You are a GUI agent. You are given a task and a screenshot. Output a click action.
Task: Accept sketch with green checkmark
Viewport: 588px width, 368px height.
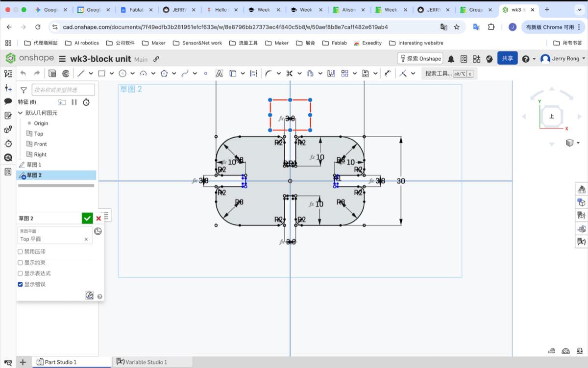coord(87,219)
